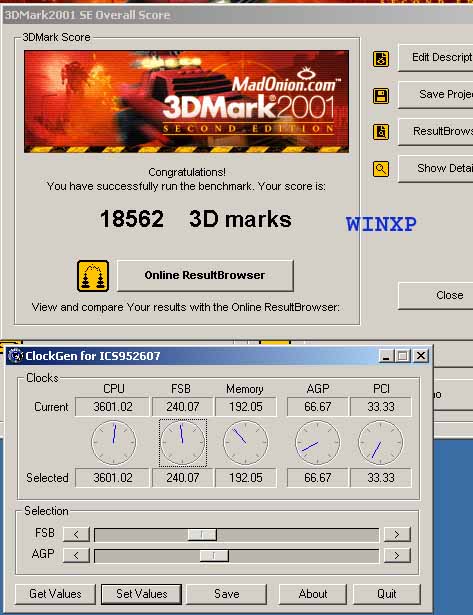Launch the Online ResultBrowser
The image size is (473, 615).
pyautogui.click(x=205, y=275)
